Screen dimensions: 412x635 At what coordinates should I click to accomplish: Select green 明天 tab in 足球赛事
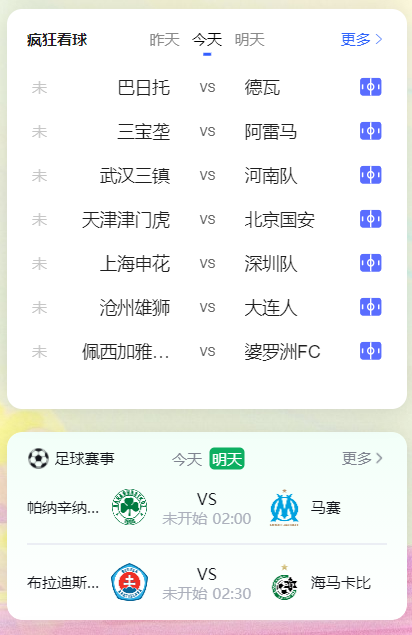pyautogui.click(x=227, y=459)
